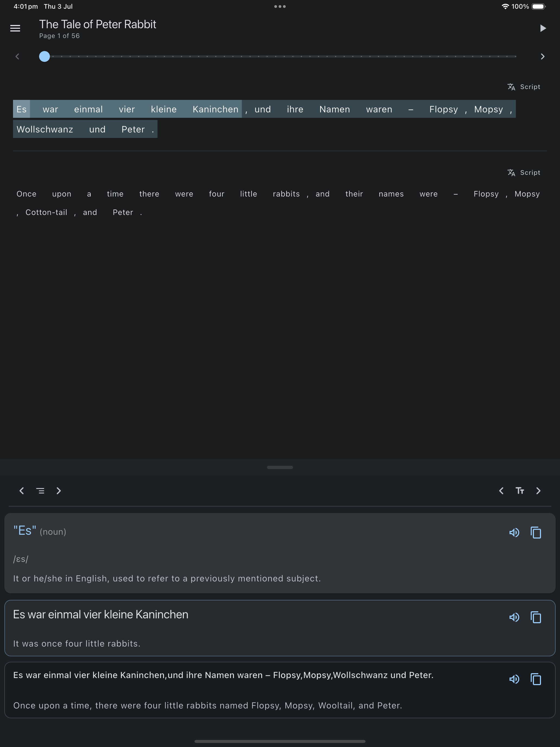Viewport: 560px width, 747px height.
Task: Select the German word "Namen"
Action: (x=335, y=109)
